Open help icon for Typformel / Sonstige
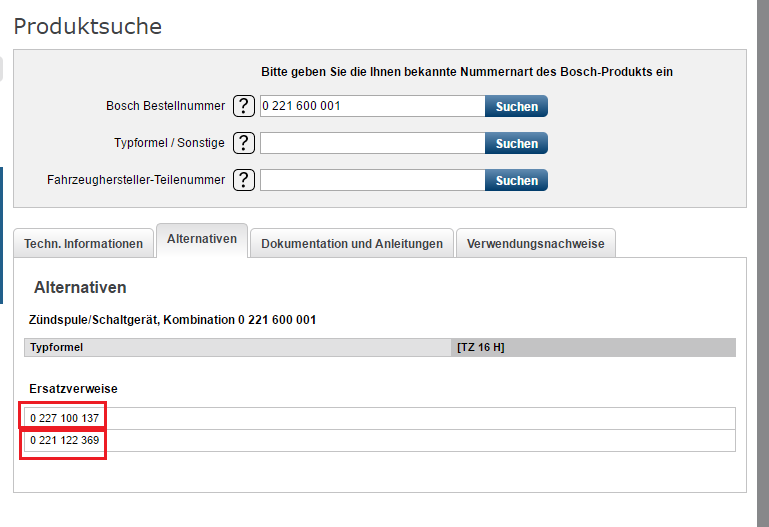 click(x=244, y=143)
